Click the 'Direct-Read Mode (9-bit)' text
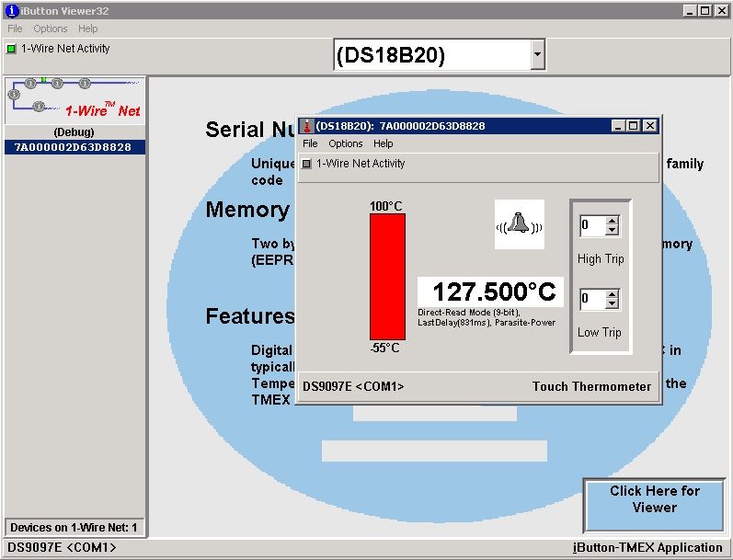Image resolution: width=733 pixels, height=560 pixels. coord(469,313)
